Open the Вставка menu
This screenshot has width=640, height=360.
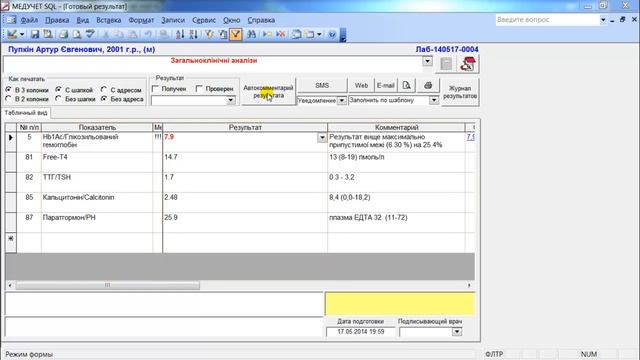109,20
